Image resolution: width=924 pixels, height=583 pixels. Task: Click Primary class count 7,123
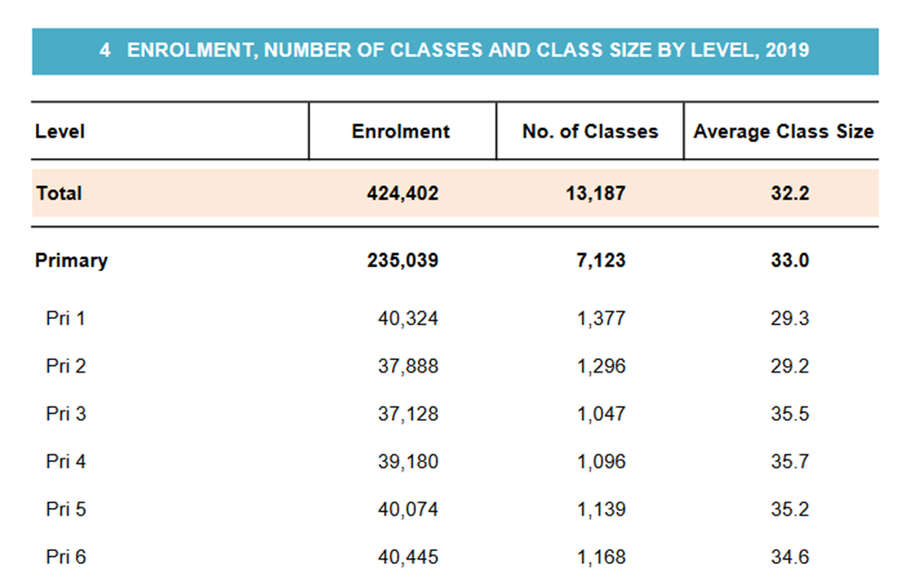point(600,261)
